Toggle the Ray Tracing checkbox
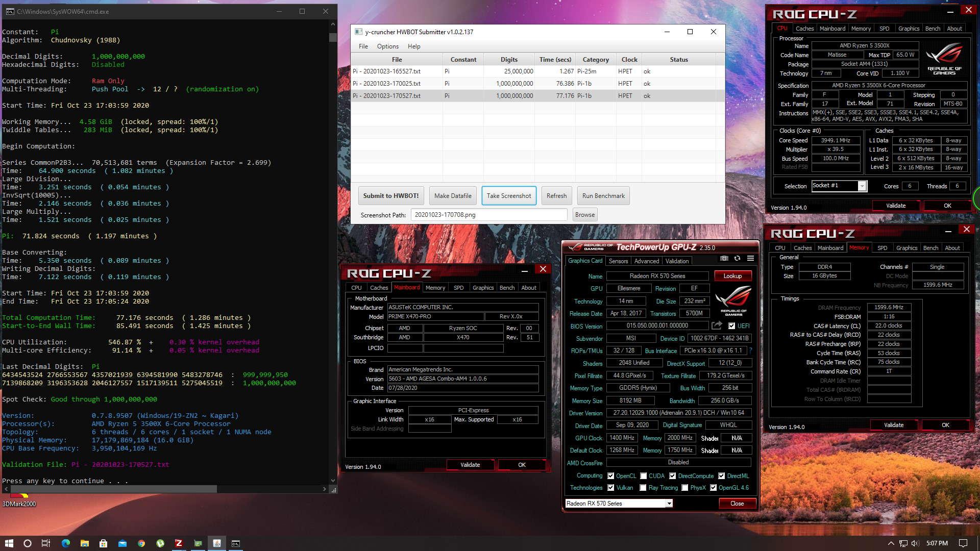This screenshot has width=980, height=551. pos(643,488)
